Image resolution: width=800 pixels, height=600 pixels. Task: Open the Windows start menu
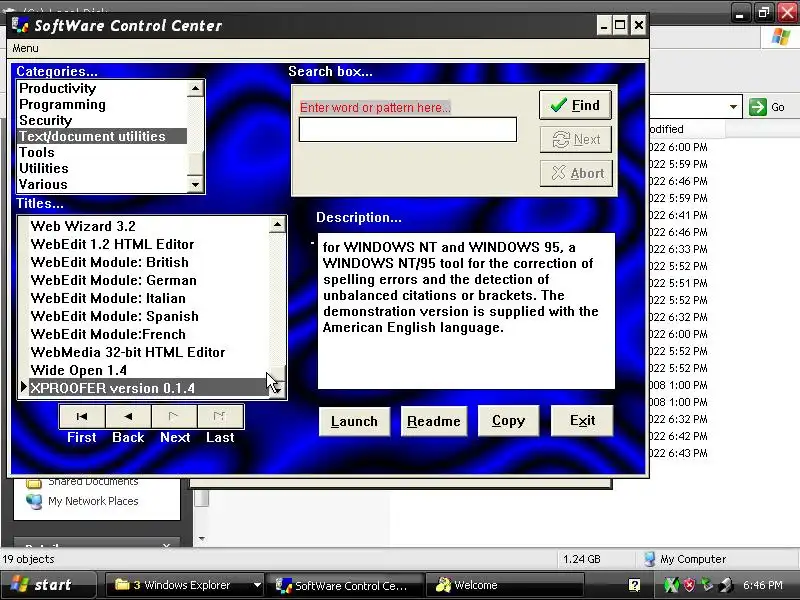tap(47, 585)
